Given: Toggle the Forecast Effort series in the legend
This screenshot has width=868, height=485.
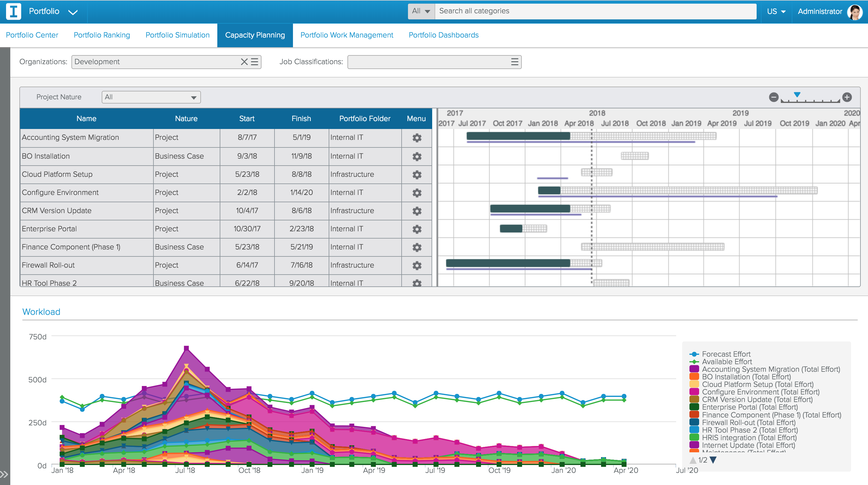Looking at the screenshot, I should pos(726,354).
